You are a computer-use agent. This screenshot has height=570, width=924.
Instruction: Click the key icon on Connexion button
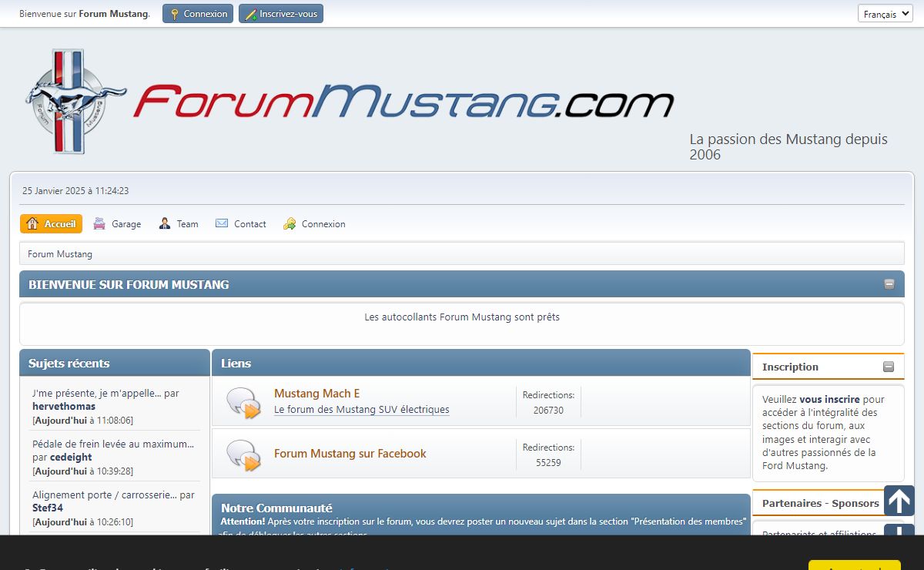pos(175,14)
